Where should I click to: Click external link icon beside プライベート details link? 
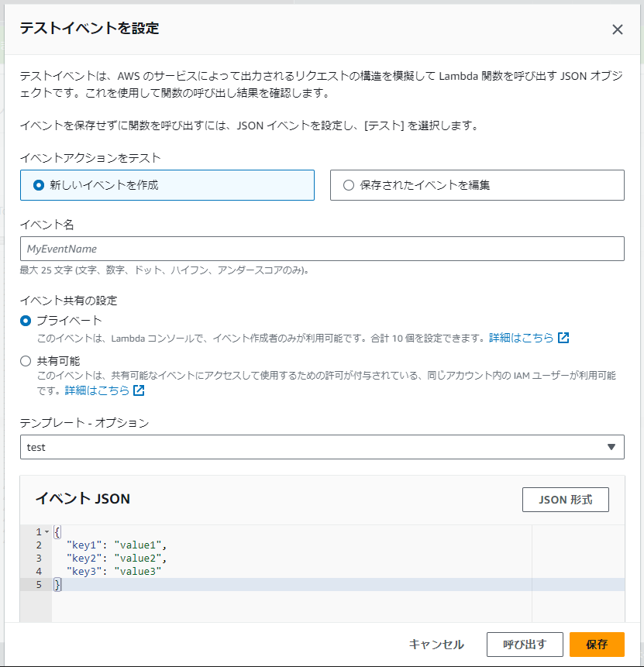pos(562,338)
